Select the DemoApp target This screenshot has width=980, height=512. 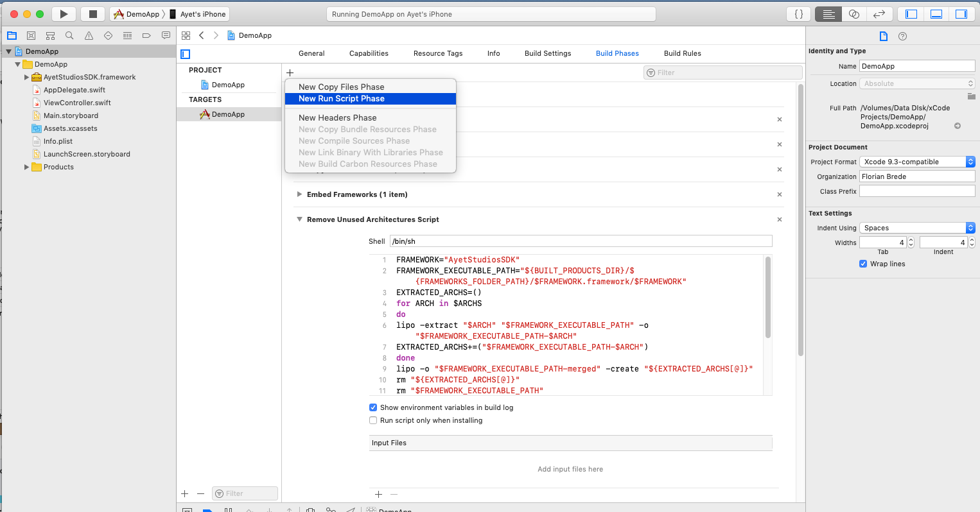pos(229,114)
